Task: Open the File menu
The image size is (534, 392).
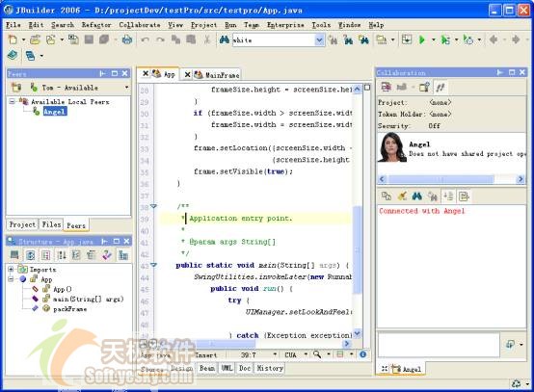Action: point(13,25)
